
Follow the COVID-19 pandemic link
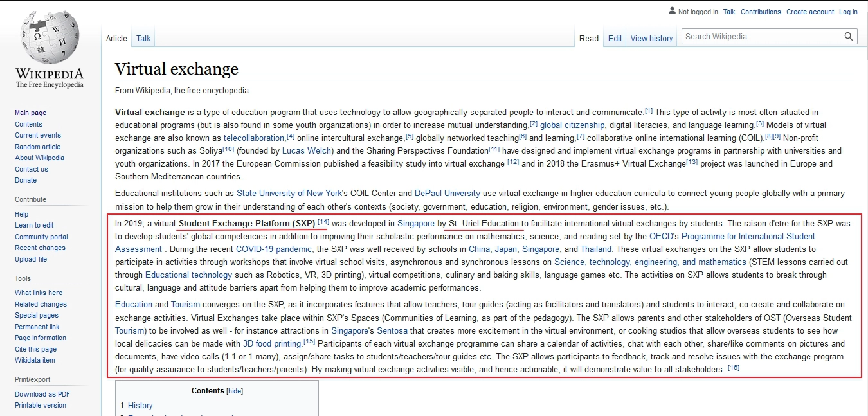pyautogui.click(x=274, y=249)
